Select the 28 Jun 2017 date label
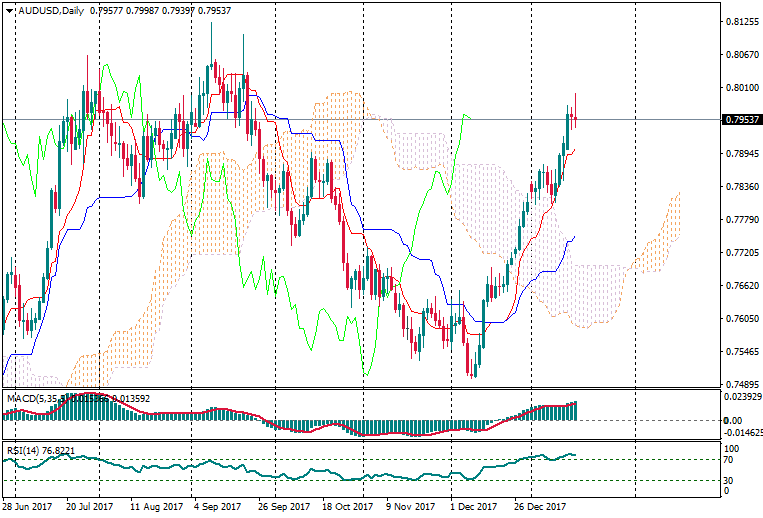This screenshot has width=763, height=518. pos(27,507)
